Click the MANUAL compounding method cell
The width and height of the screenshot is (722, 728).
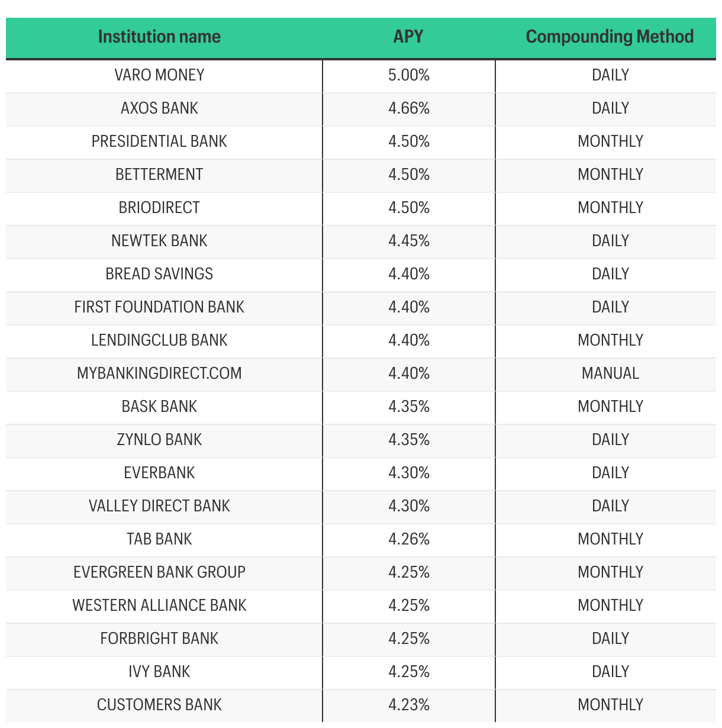click(610, 373)
